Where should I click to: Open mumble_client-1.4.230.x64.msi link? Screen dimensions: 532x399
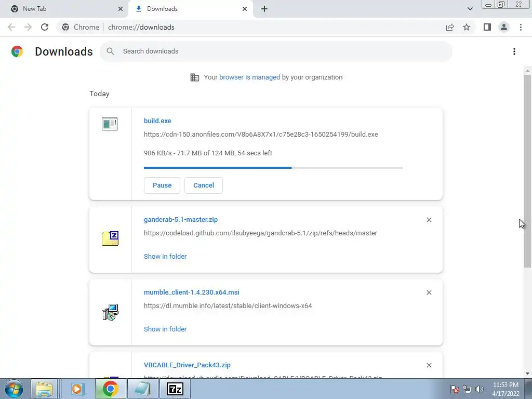(x=191, y=292)
